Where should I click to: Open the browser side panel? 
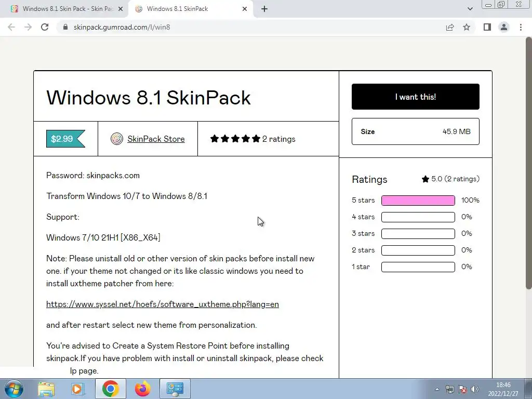pos(487,27)
